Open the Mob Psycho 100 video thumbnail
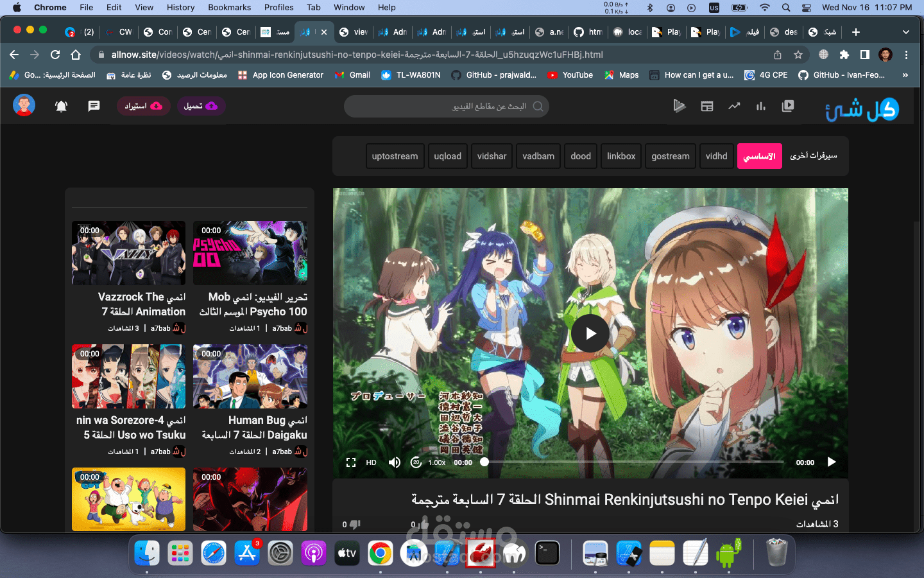This screenshot has width=924, height=578. [x=250, y=253]
